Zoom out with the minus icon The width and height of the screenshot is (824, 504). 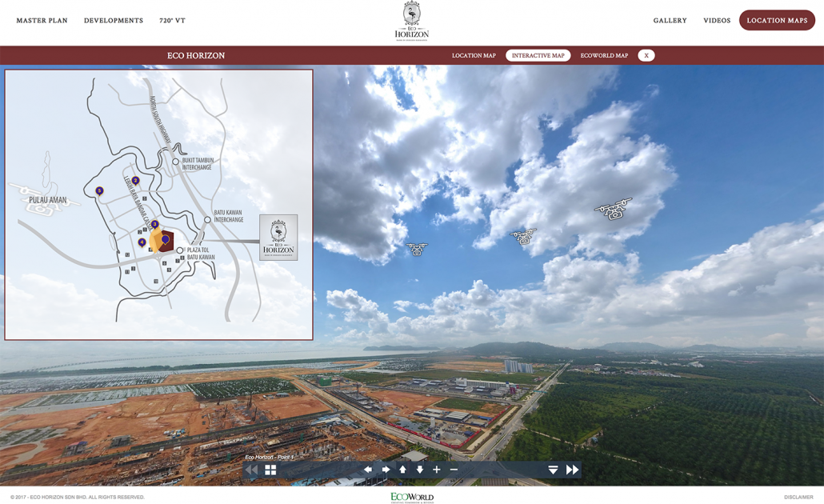coord(454,470)
